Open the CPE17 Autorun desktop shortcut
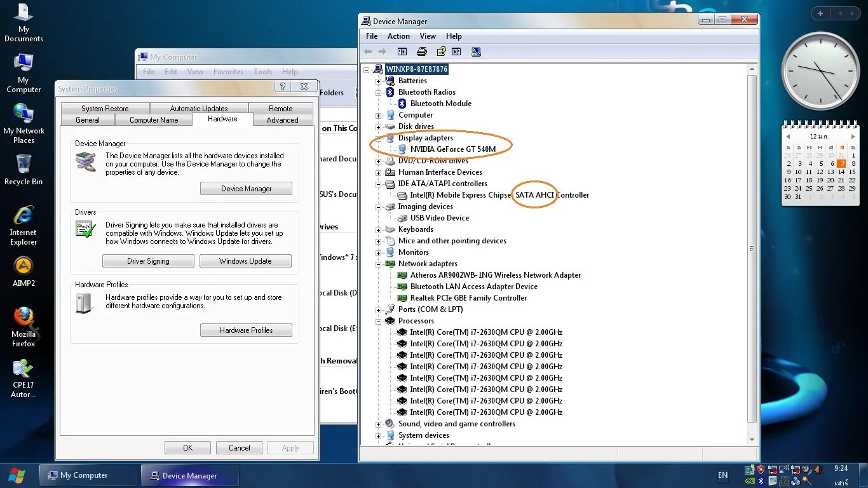The width and height of the screenshot is (868, 488). [x=24, y=379]
